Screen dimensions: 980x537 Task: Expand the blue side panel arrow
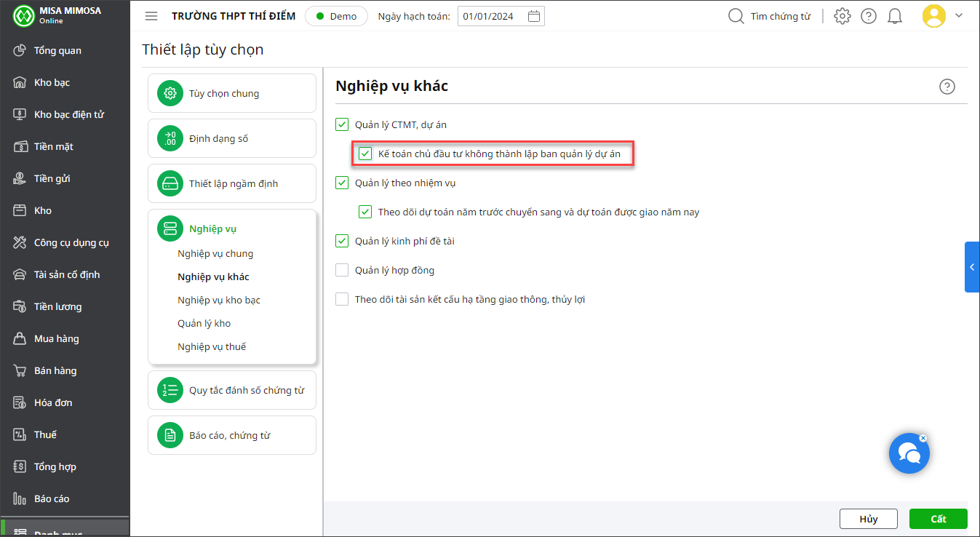pyautogui.click(x=972, y=267)
